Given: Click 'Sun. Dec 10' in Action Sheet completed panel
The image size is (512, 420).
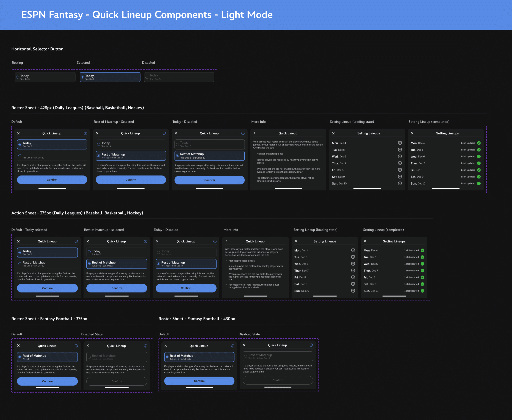Looking at the screenshot, I should [x=371, y=291].
